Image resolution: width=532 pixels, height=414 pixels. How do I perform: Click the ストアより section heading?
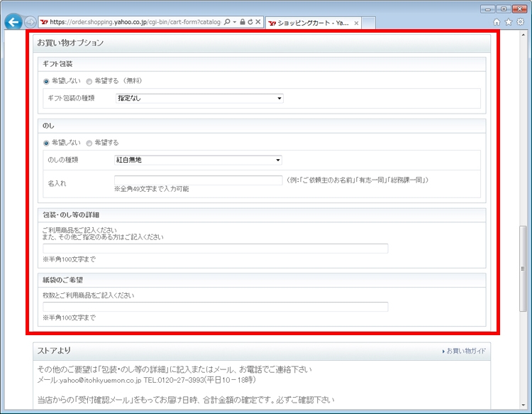point(54,351)
